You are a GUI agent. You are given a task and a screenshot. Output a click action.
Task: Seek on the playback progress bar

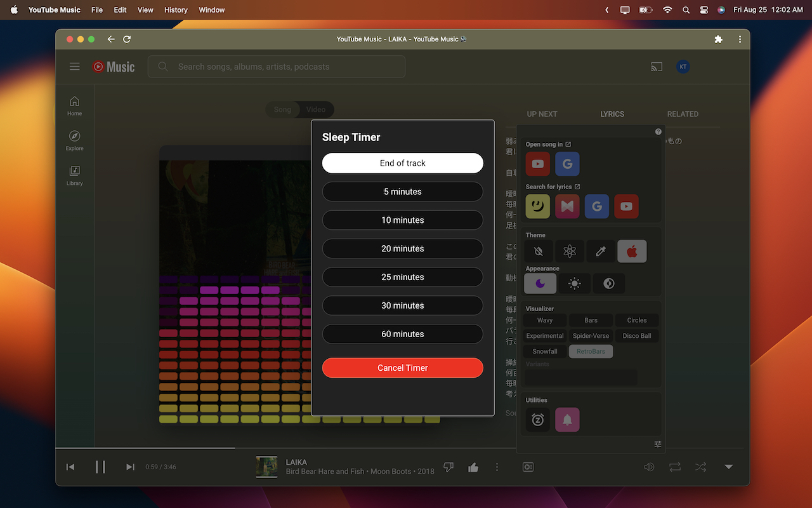click(x=403, y=448)
